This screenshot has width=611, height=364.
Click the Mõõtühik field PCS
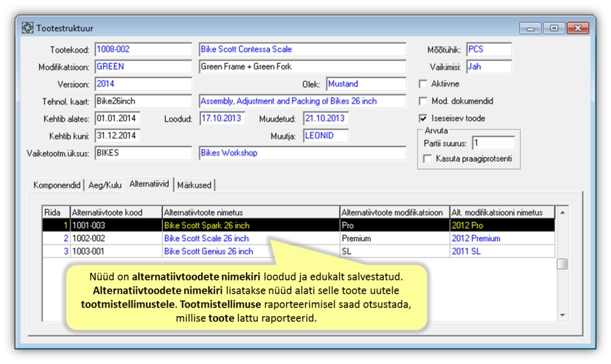click(489, 49)
